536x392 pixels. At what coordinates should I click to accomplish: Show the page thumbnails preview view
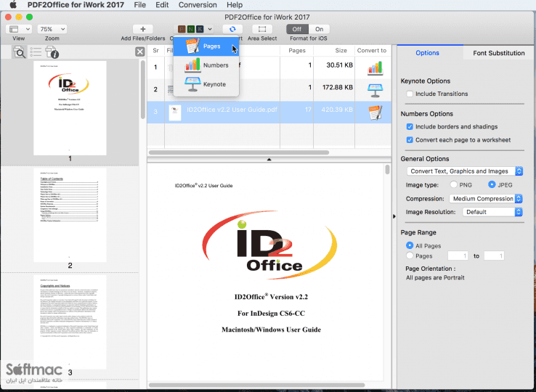coord(20,52)
